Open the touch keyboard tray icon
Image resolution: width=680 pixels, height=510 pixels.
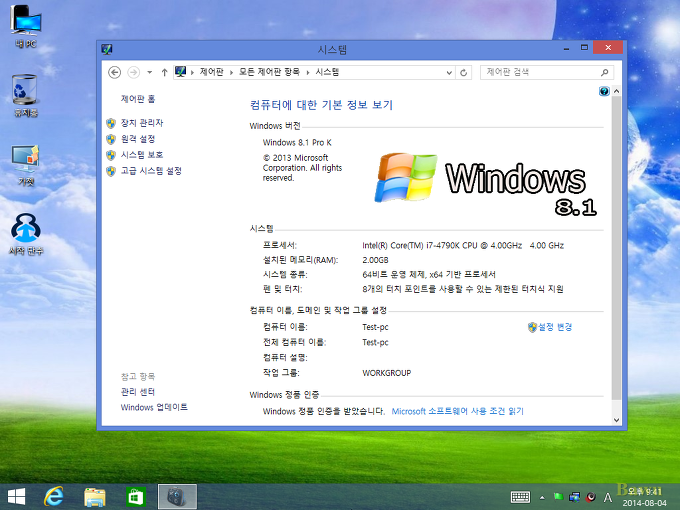[520, 497]
